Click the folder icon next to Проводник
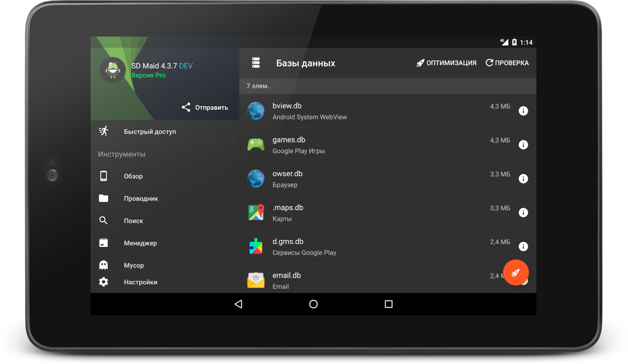This screenshot has height=364, width=628. (x=104, y=198)
